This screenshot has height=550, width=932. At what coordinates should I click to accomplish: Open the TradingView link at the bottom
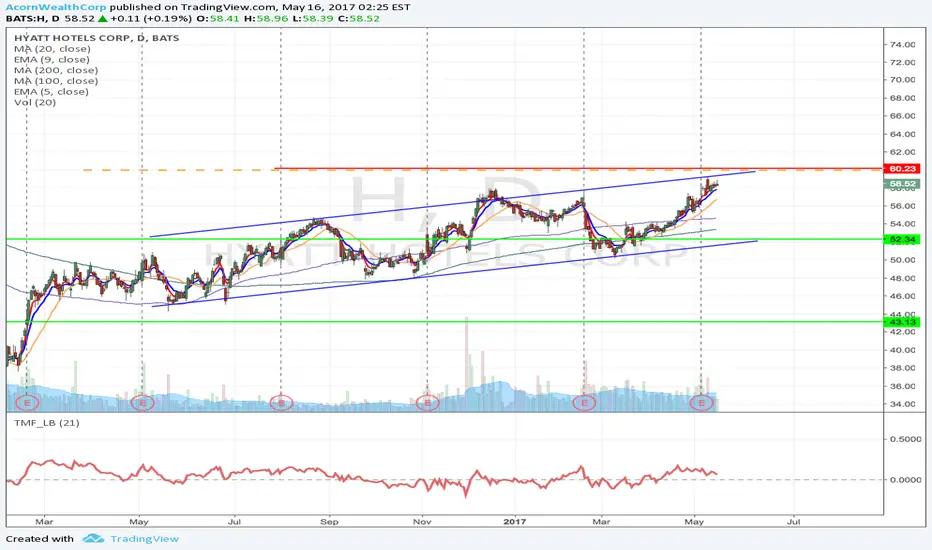coord(144,539)
